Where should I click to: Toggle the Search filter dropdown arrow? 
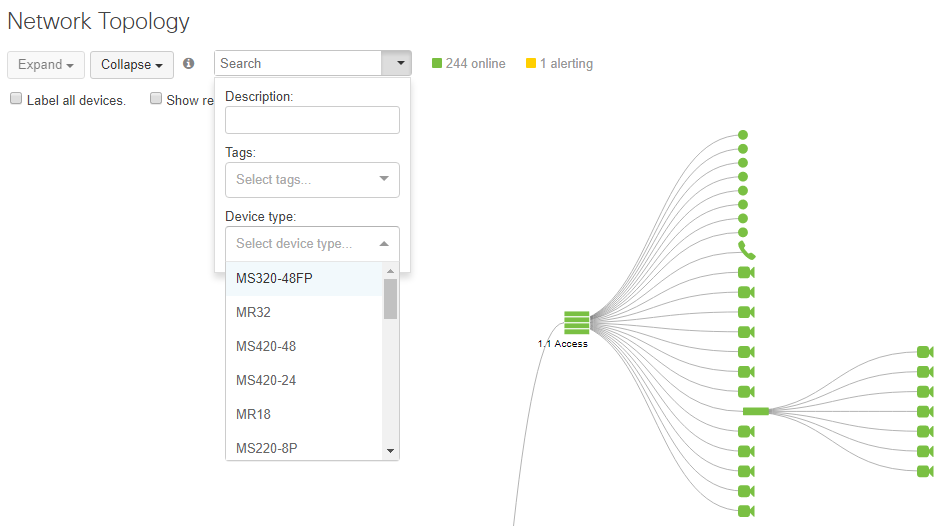(397, 63)
